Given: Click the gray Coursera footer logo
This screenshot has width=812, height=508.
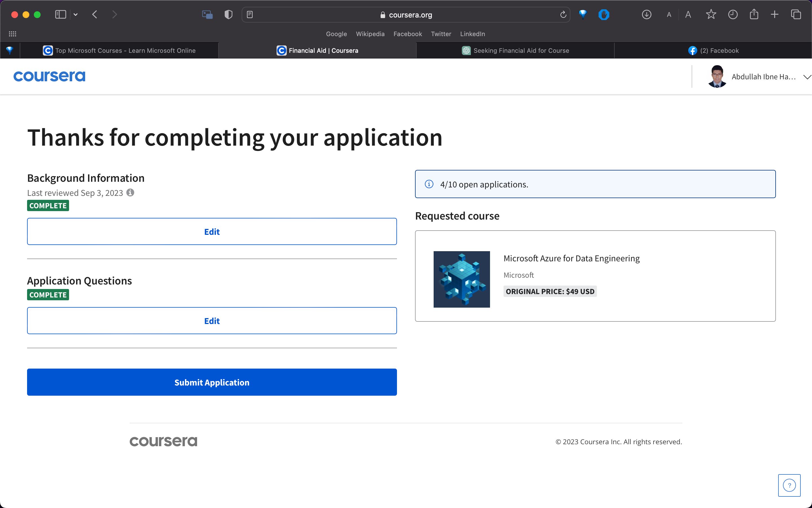Looking at the screenshot, I should pos(164,441).
